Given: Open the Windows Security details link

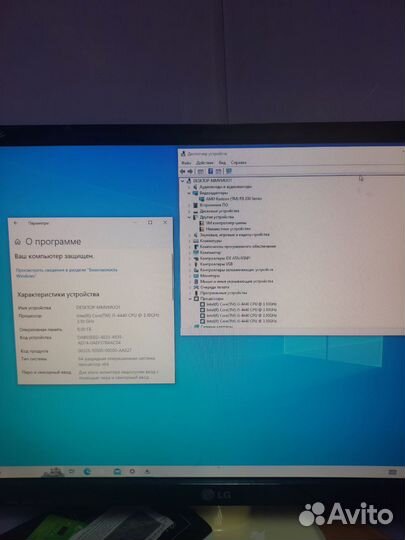Looking at the screenshot, I should click(x=66, y=273).
